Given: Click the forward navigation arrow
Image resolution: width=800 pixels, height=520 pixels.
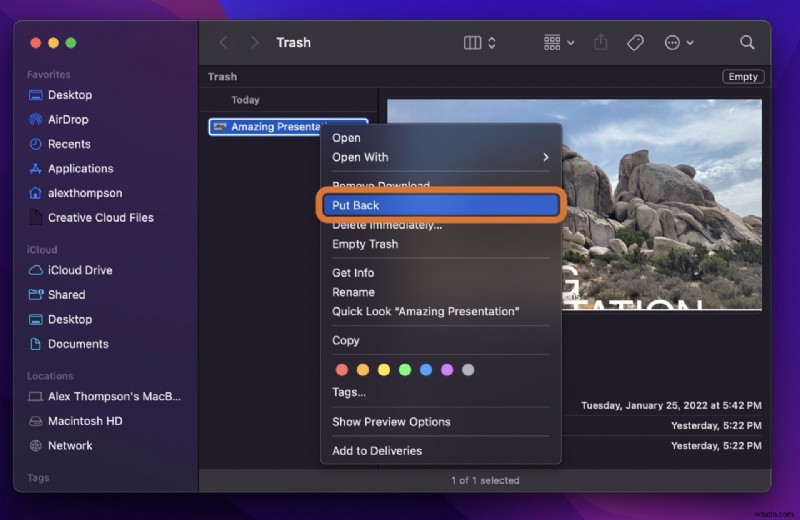Looking at the screenshot, I should tap(254, 42).
